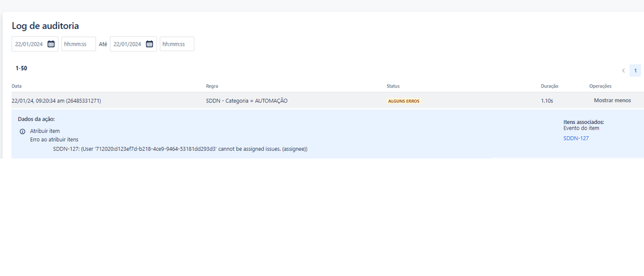Click the end time hh:mm:ss field

pos(177,44)
